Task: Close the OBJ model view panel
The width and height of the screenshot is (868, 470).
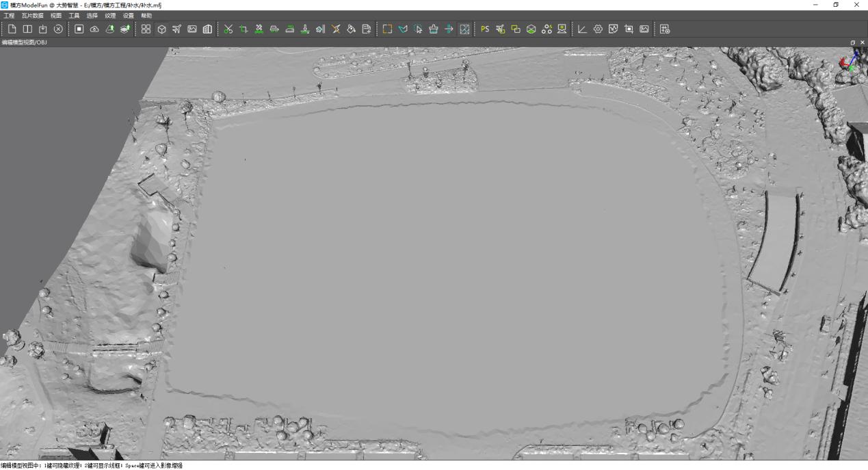Action: 862,42
